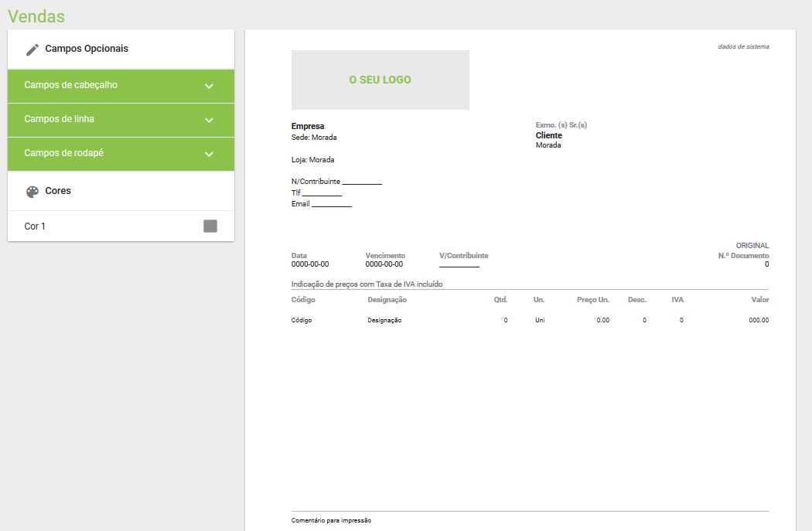Open the Campos de cabeçalho section label
Viewport: 812px width, 531px height.
tap(70, 85)
